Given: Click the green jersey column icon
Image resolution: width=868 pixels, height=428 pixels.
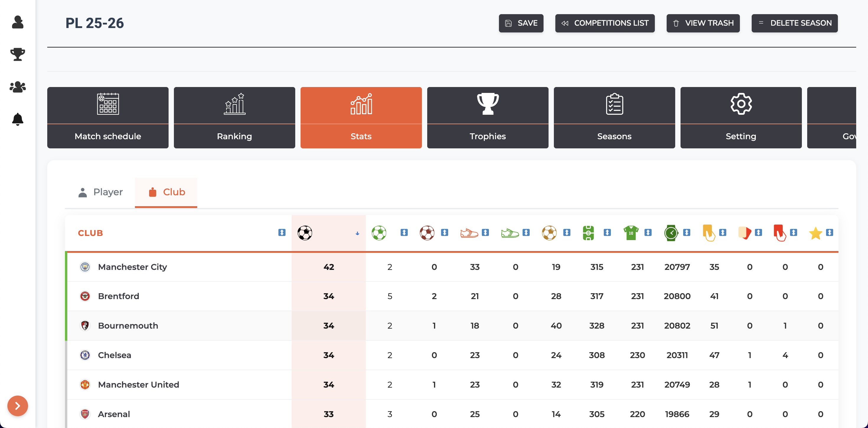Looking at the screenshot, I should [x=631, y=233].
